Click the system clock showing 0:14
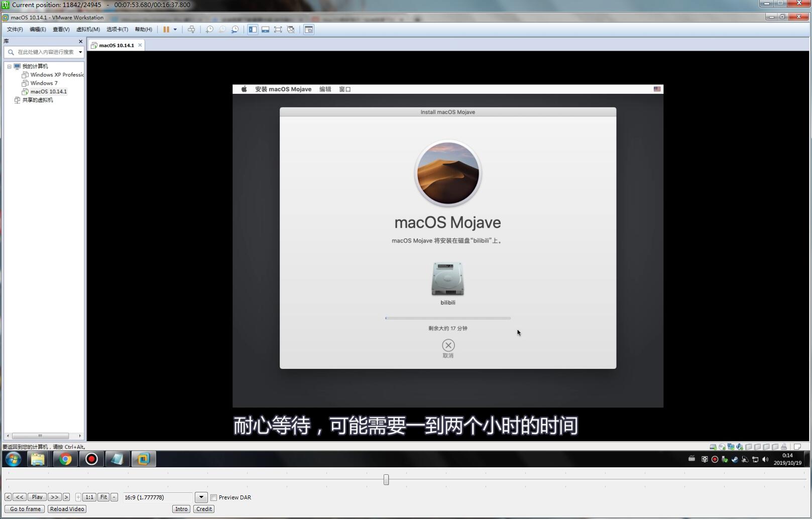This screenshot has width=812, height=519. 787,459
